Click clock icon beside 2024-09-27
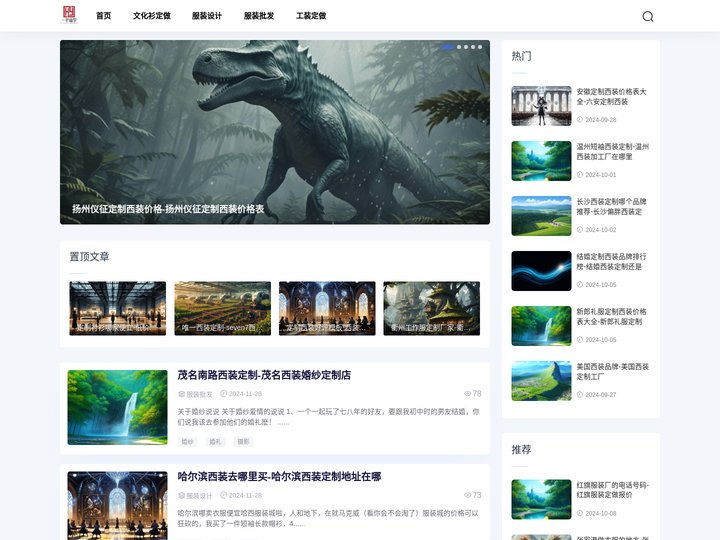Viewport: 720px width, 540px height. pos(580,394)
